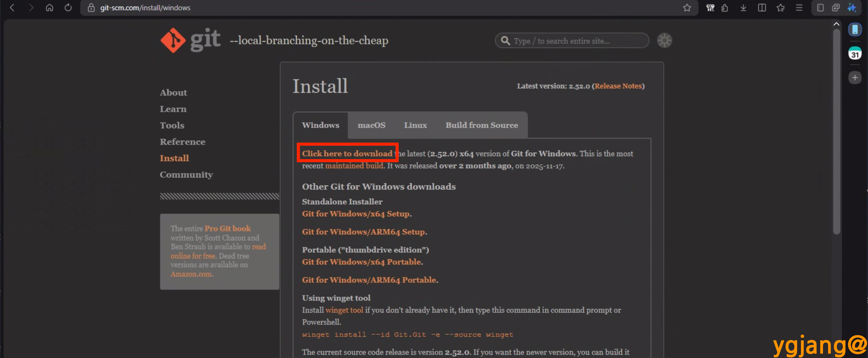Click the phone icon in side rail
This screenshot has width=868, height=358.
[x=855, y=29]
